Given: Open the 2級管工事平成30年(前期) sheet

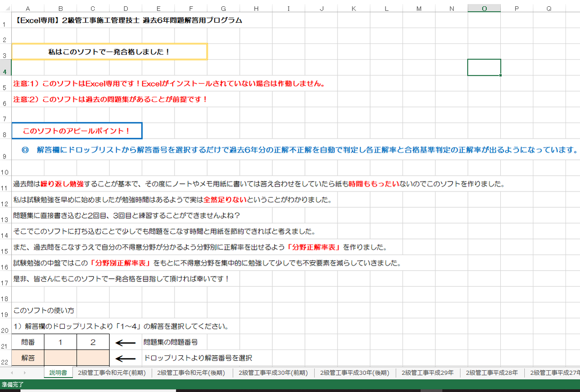Looking at the screenshot, I should (273, 373).
